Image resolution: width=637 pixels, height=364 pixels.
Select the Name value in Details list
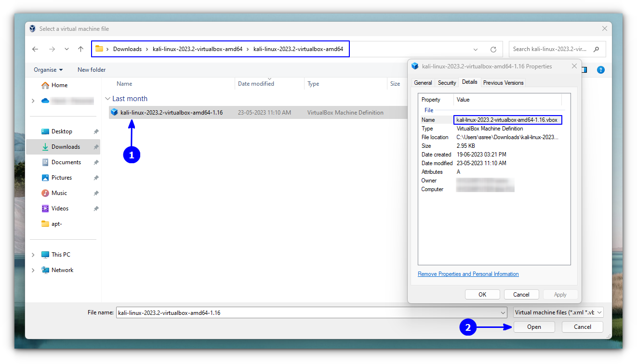click(508, 120)
